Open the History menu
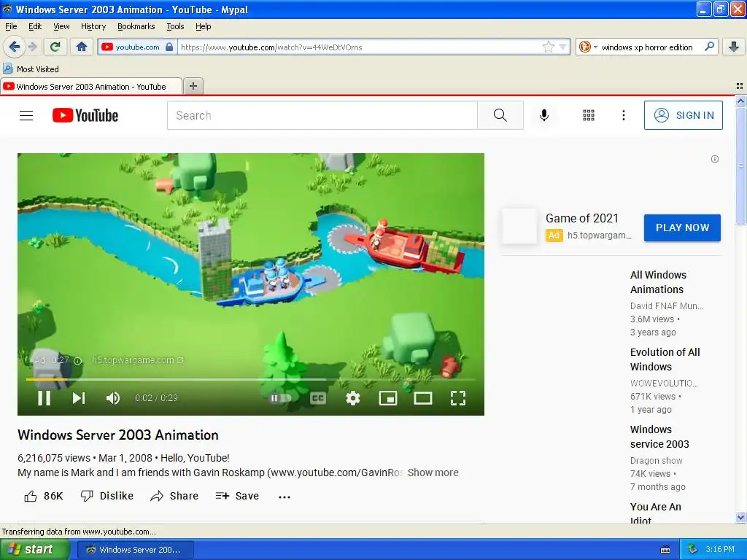 tap(93, 26)
